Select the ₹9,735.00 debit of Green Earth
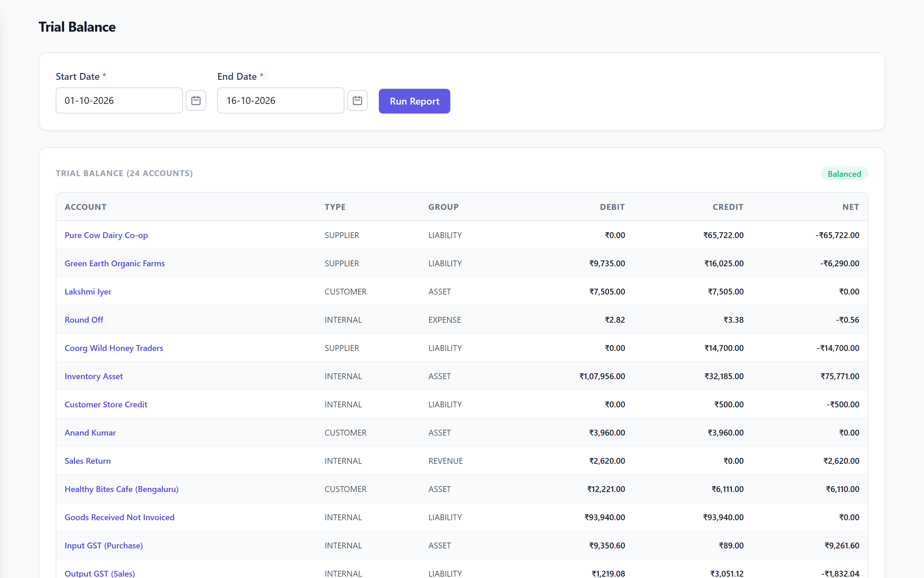The height and width of the screenshot is (578, 924). click(x=607, y=264)
